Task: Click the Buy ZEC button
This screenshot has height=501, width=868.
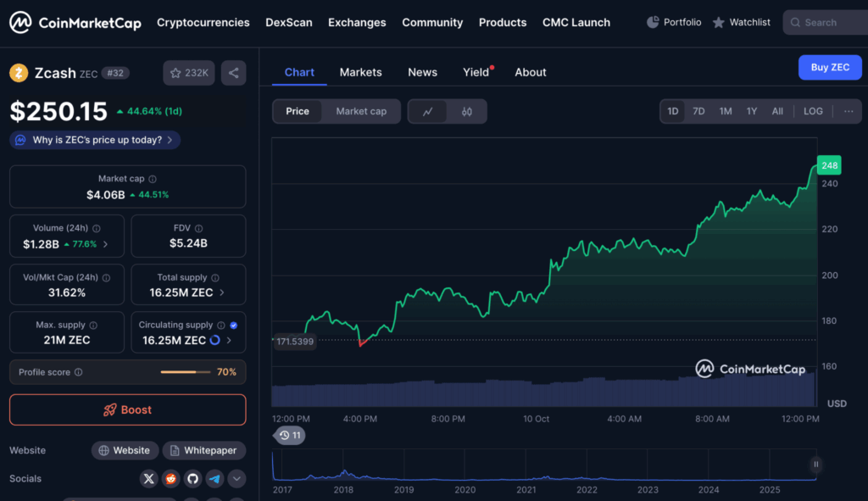Action: [x=830, y=67]
